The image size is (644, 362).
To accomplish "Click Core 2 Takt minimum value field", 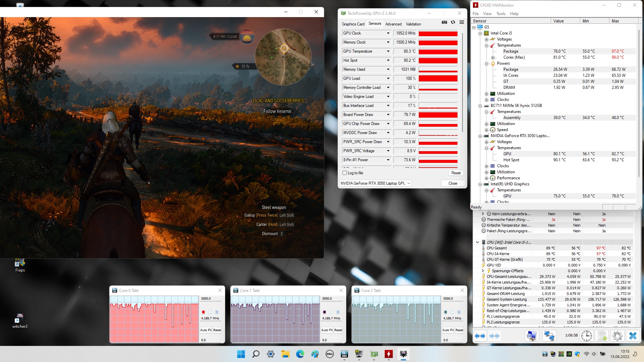I will coord(453,340).
